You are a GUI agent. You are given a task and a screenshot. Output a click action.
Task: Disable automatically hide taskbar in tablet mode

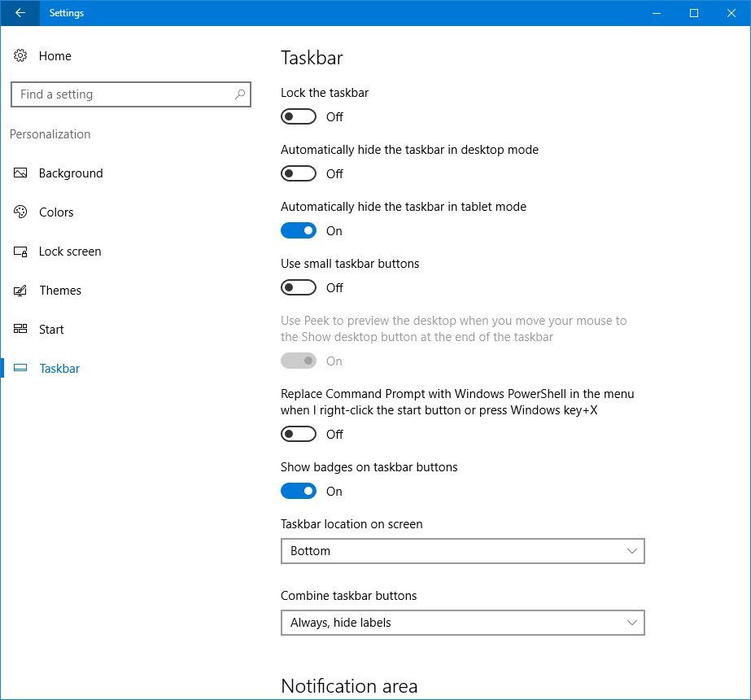coord(298,230)
